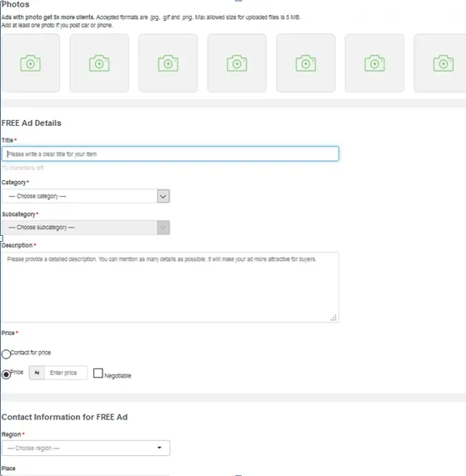Select the Contact for price radio button
The image size is (466, 476).
coord(6,354)
